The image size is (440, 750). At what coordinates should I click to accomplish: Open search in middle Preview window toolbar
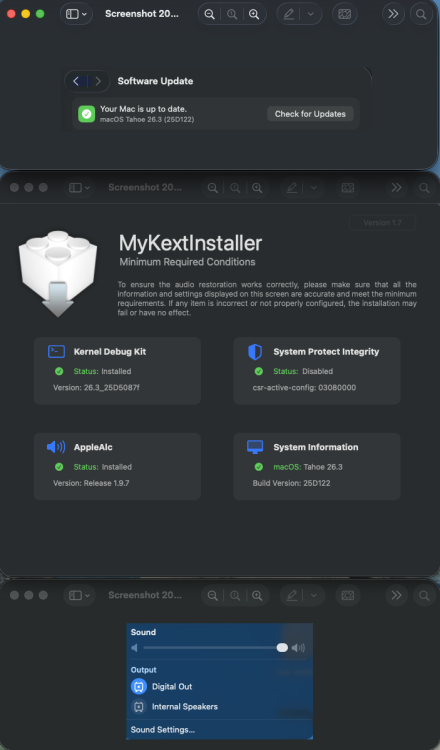tap(424, 188)
